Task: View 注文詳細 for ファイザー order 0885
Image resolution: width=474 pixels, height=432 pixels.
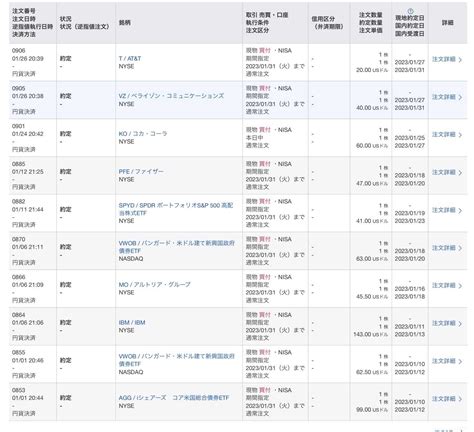Action: pos(447,172)
